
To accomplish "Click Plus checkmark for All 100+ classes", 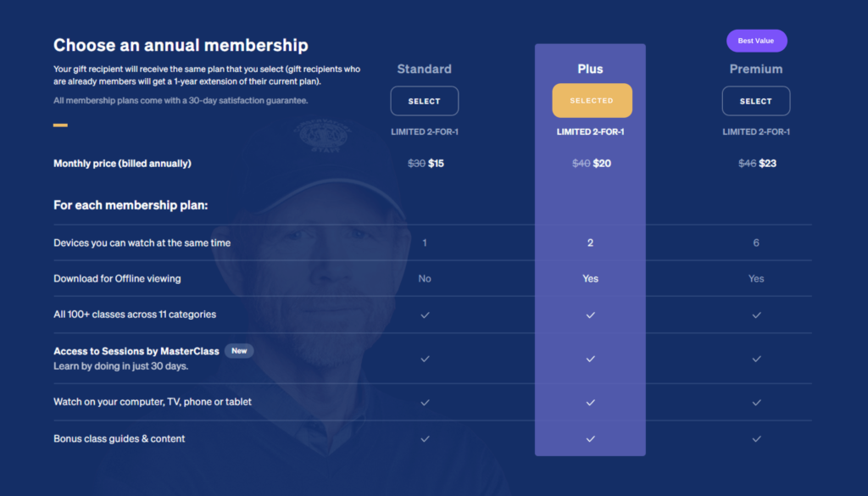I will 591,315.
